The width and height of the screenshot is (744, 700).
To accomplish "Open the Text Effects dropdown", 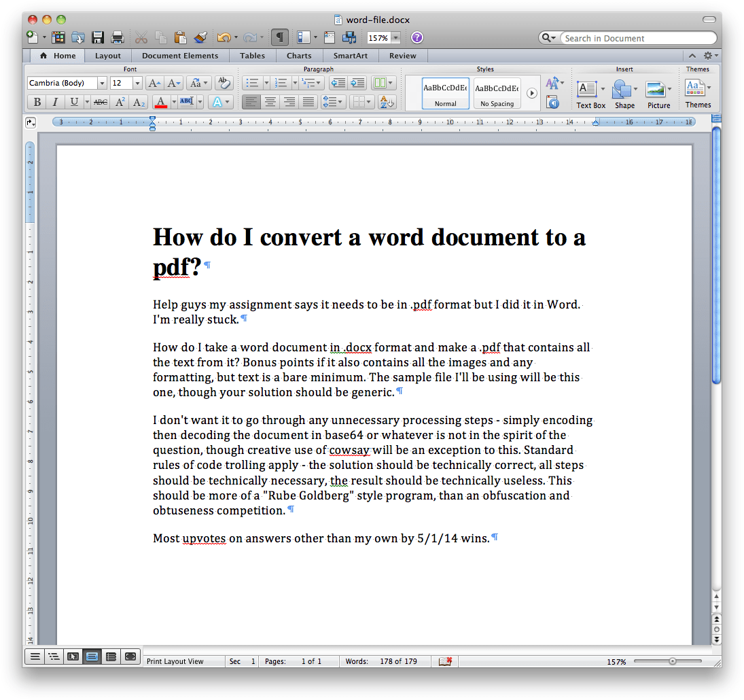I will 221,102.
